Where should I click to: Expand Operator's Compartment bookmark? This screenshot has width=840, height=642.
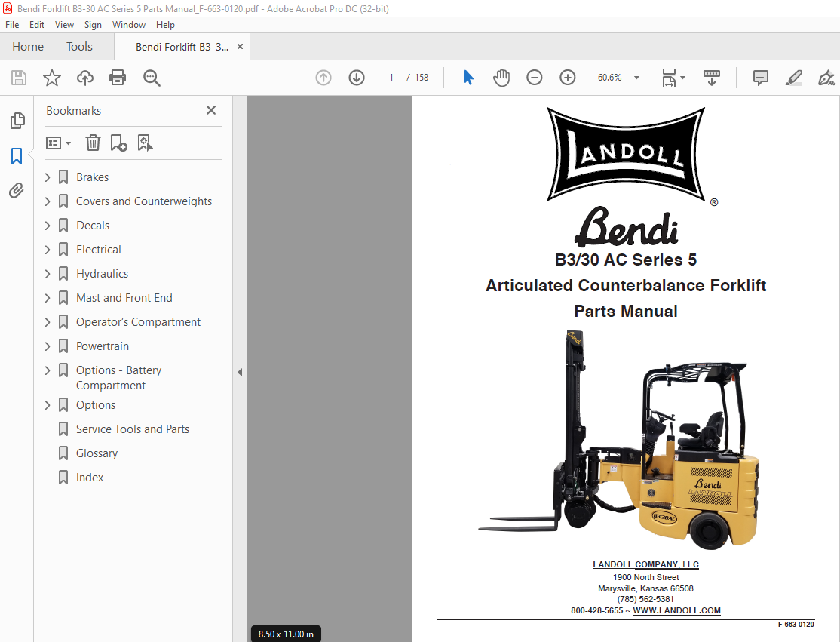click(48, 321)
